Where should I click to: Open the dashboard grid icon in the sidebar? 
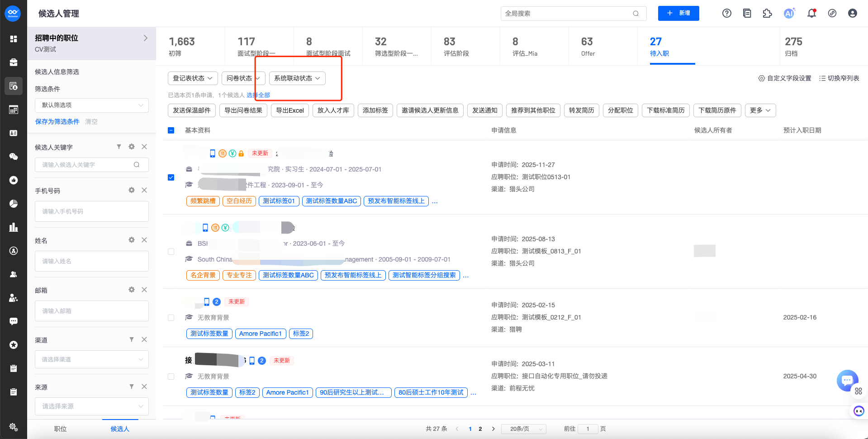click(14, 39)
